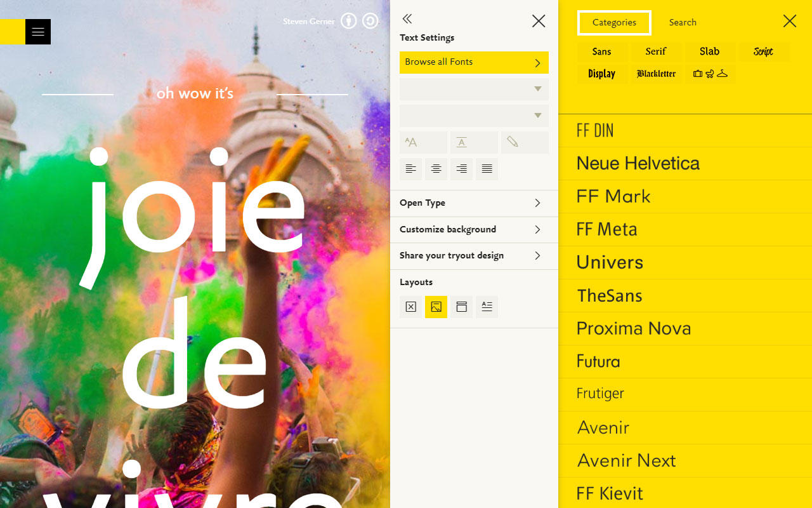Click the line height icon
This screenshot has height=508, width=812.
pyautogui.click(x=474, y=142)
